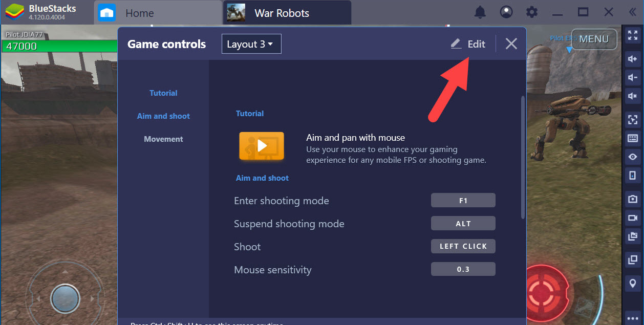
Task: Close the Game controls panel
Action: click(511, 44)
